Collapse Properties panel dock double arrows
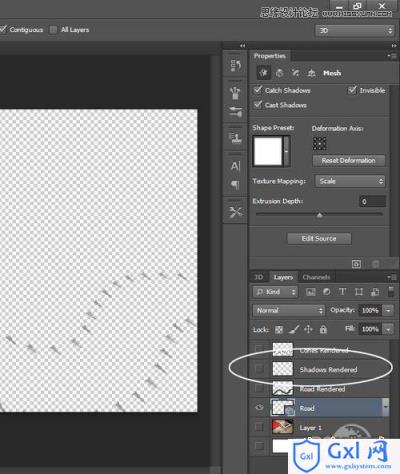Screen dimensions: 400x474 (394, 46)
